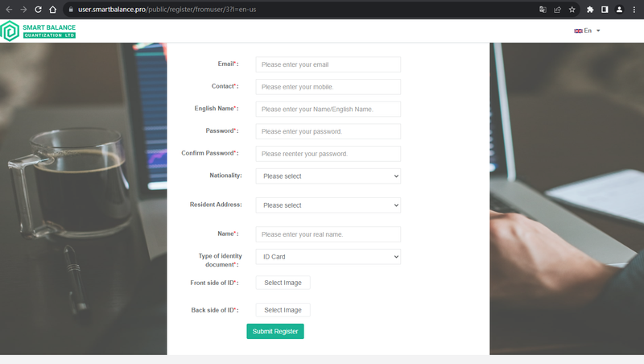This screenshot has height=364, width=644.
Task: Click the SMART BALANCE brand text
Action: click(49, 27)
